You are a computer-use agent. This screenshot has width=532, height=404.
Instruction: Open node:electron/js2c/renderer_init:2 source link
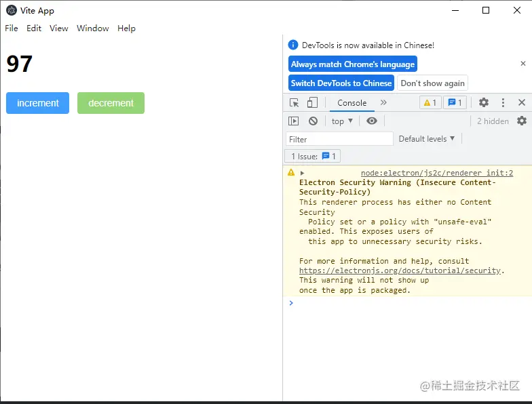point(437,173)
